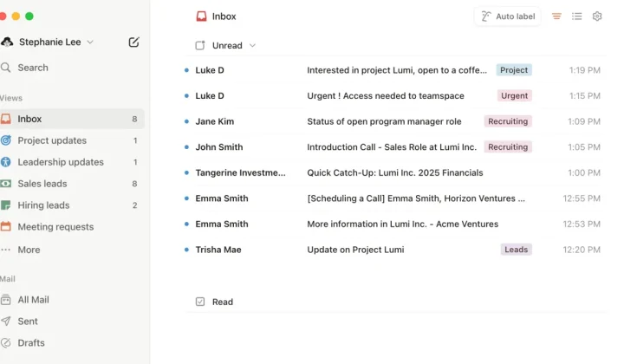Click the Stephanie Lee account avatar
This screenshot has height=364, width=624.
(6, 42)
